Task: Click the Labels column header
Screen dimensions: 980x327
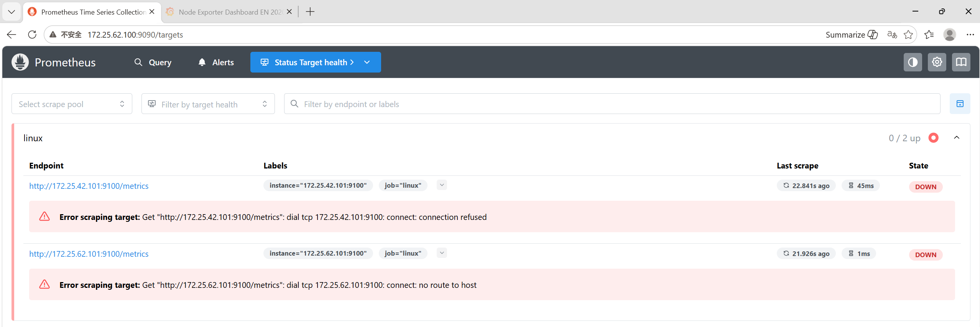Action: [x=275, y=165]
